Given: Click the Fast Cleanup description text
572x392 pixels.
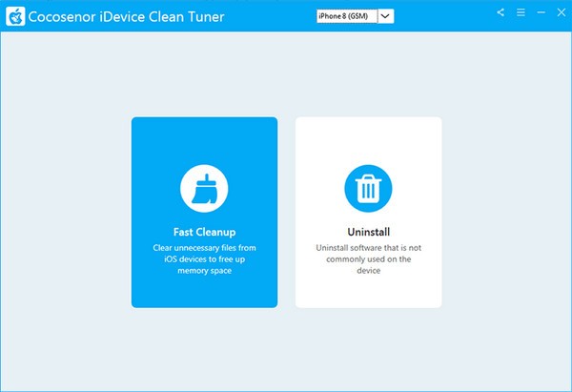Looking at the screenshot, I should point(204,258).
